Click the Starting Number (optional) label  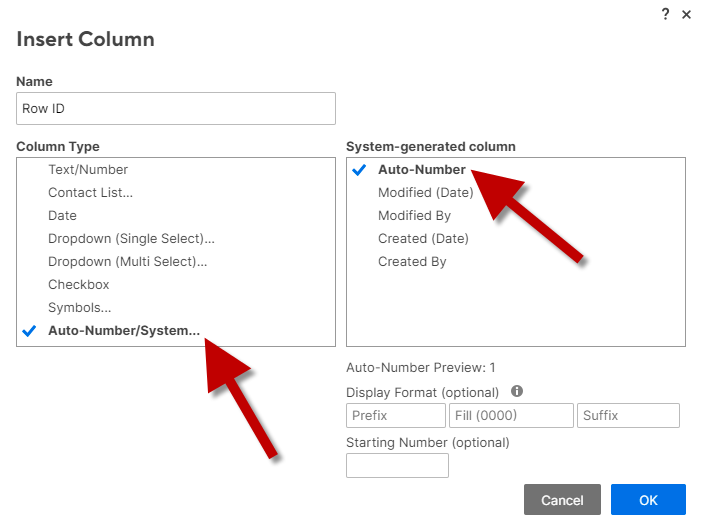pyautogui.click(x=428, y=443)
